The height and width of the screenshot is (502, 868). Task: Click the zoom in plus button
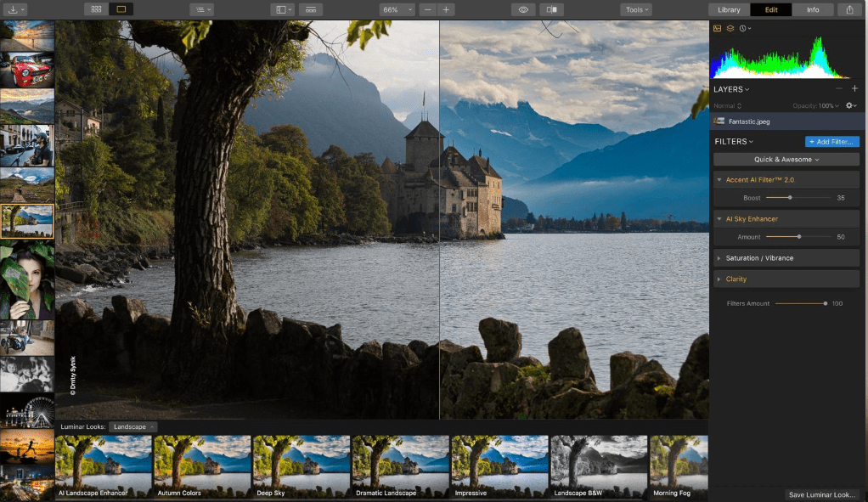(x=447, y=9)
